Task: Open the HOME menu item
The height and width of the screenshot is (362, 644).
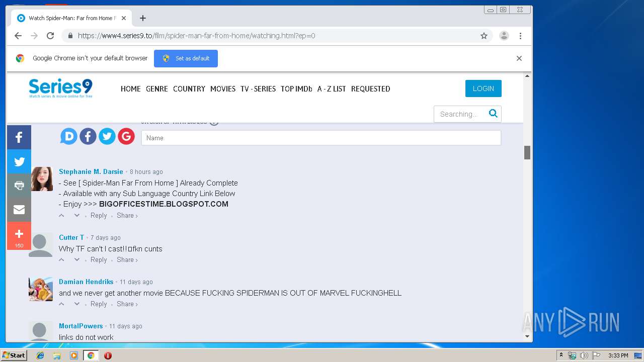Action: coord(131,88)
